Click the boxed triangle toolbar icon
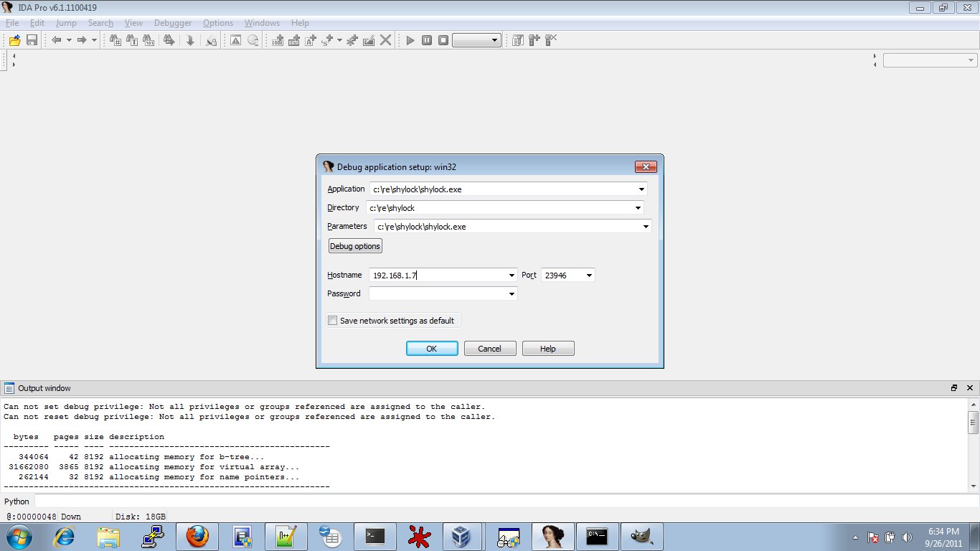 tap(235, 40)
